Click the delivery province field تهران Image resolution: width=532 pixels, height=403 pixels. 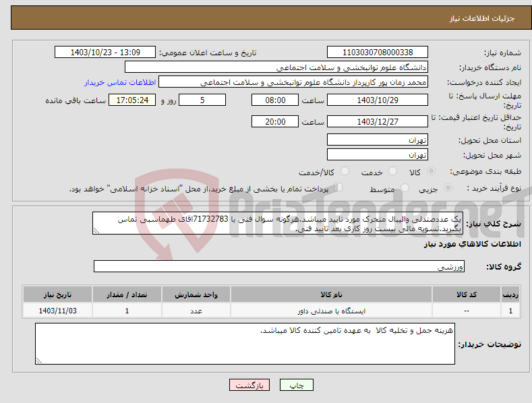point(378,139)
